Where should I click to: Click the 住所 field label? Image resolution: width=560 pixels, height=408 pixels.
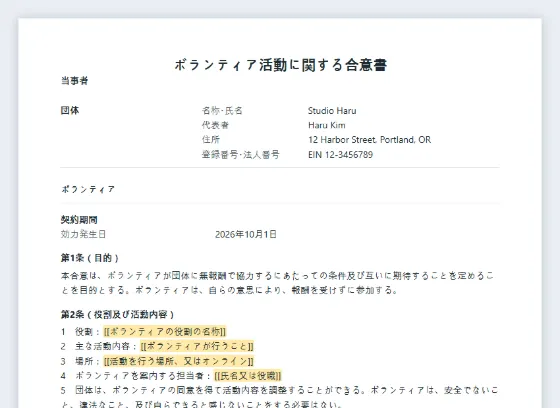click(211, 140)
